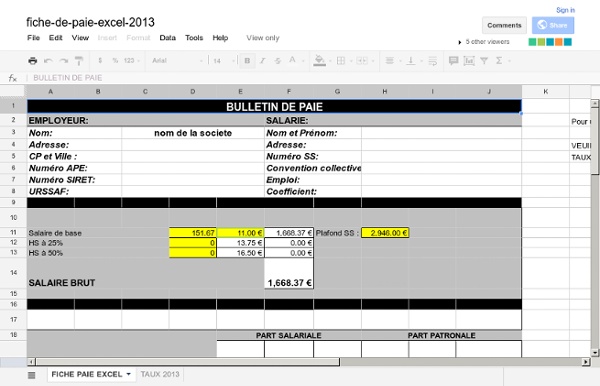The image size is (600, 386).
Task: Expand the 5 other viewers triangle
Action: point(460,42)
